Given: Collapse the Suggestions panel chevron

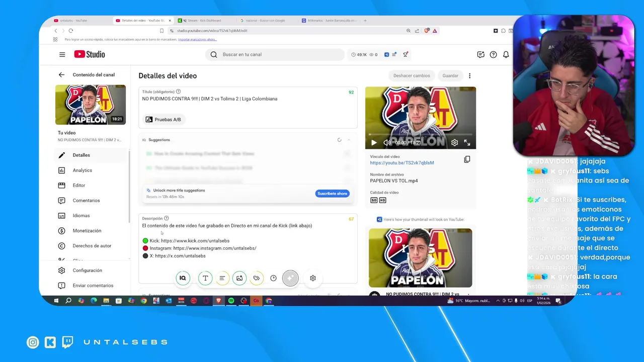Looking at the screenshot, I should 349,140.
